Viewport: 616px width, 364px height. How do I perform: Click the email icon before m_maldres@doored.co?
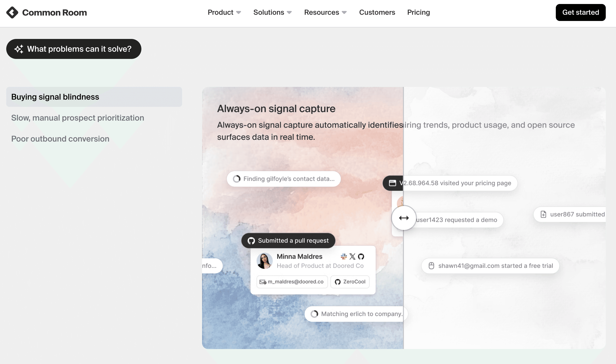[x=263, y=282]
